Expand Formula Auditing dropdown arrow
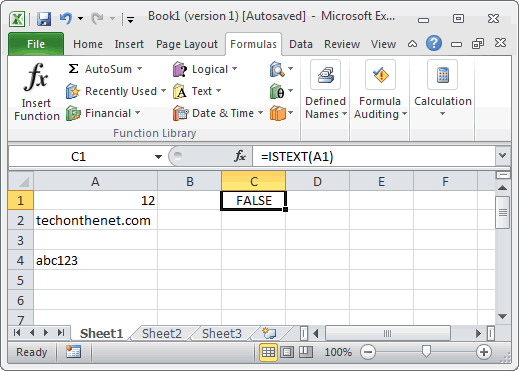 coord(404,114)
